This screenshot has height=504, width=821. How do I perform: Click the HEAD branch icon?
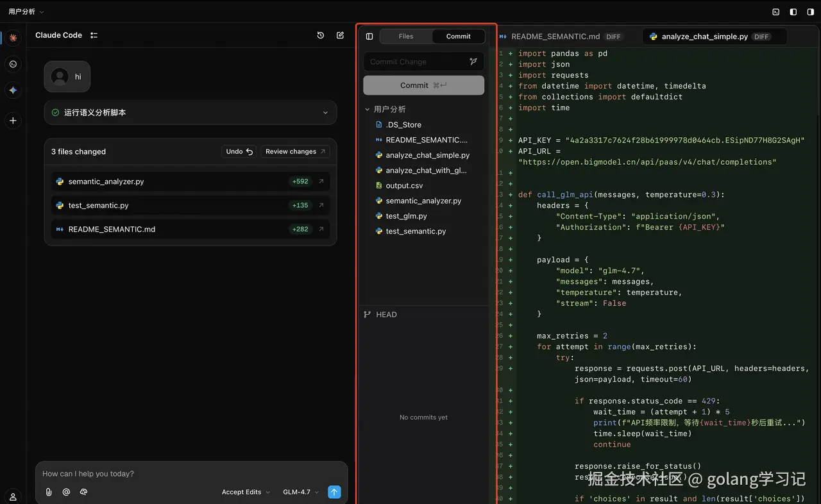(368, 314)
